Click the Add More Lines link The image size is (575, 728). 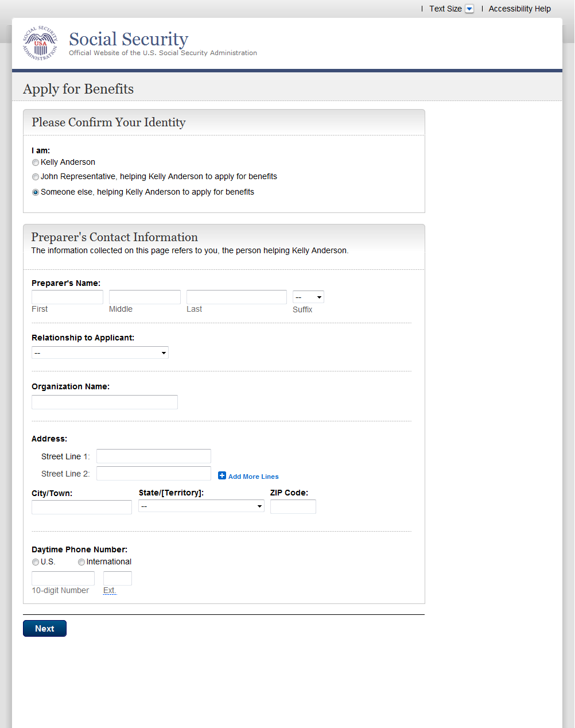(253, 477)
